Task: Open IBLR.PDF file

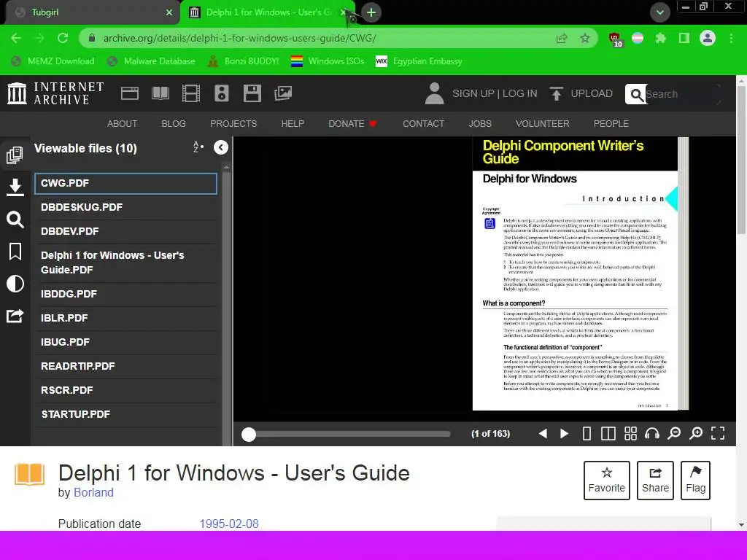Action: click(125, 318)
